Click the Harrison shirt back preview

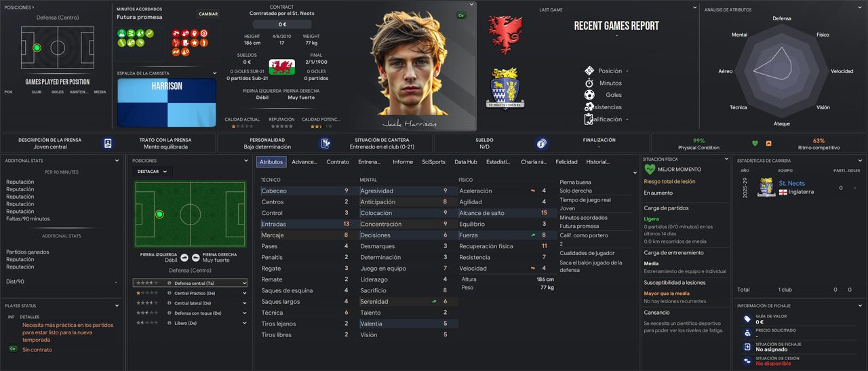[x=167, y=102]
